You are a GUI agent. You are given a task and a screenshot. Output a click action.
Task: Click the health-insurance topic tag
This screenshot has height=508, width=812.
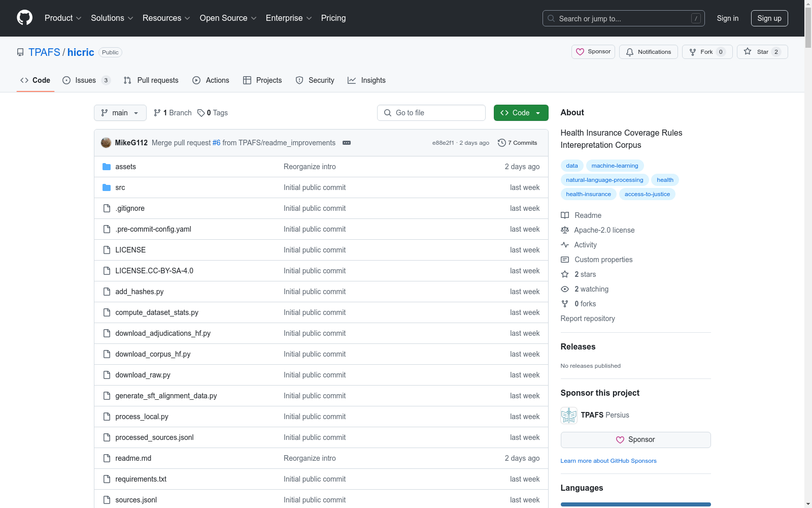pyautogui.click(x=589, y=194)
